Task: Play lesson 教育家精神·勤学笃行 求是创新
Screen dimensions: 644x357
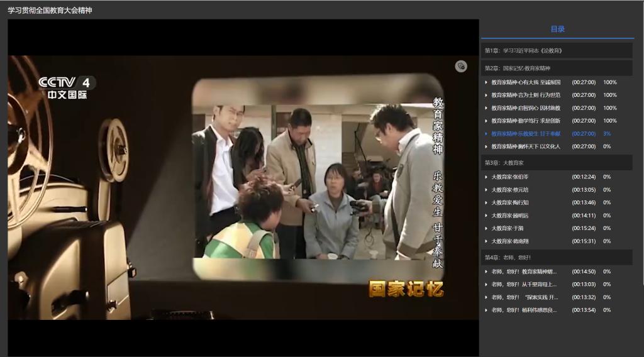Action: (526, 121)
